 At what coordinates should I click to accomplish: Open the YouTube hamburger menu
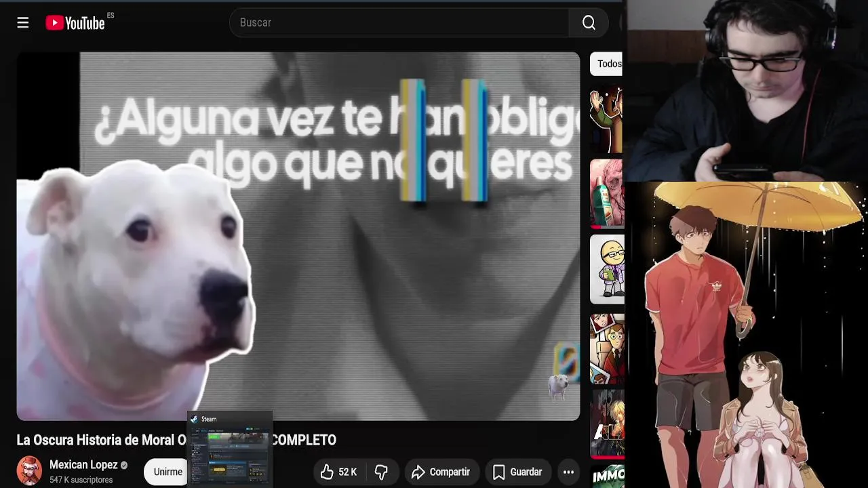click(23, 23)
